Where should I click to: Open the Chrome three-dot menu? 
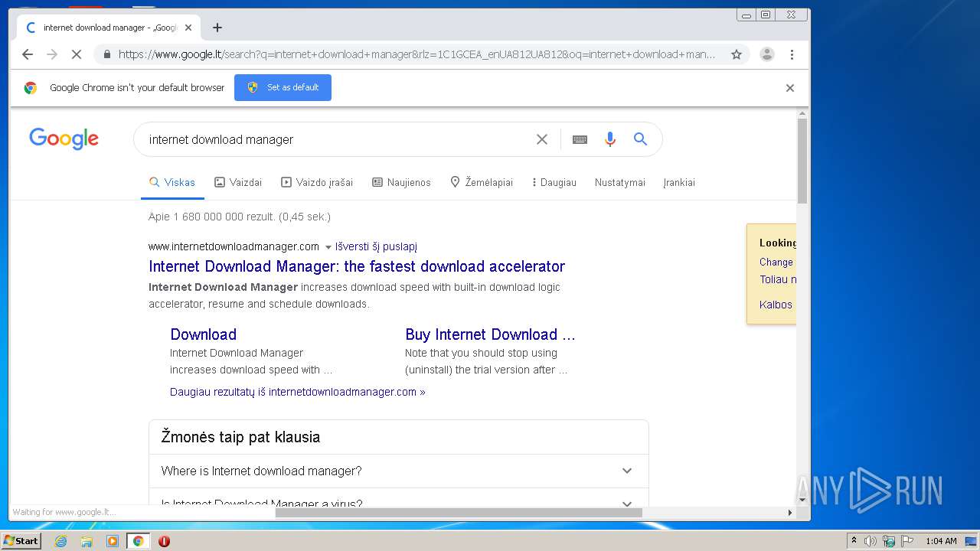(x=792, y=54)
